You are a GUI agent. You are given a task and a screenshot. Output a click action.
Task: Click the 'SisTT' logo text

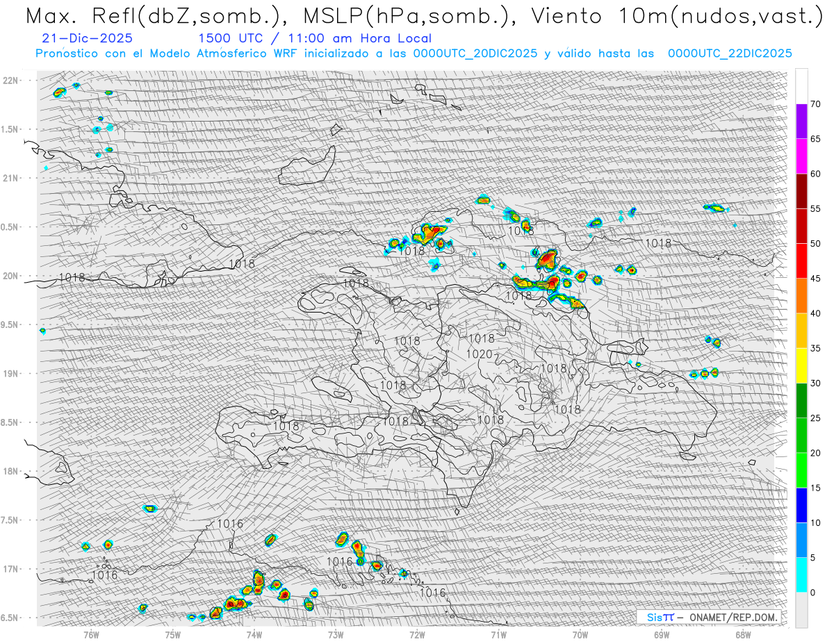[x=660, y=617]
